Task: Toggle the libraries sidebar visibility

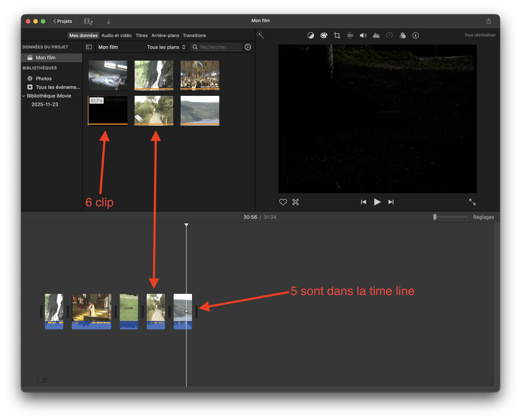Action: pyautogui.click(x=89, y=47)
